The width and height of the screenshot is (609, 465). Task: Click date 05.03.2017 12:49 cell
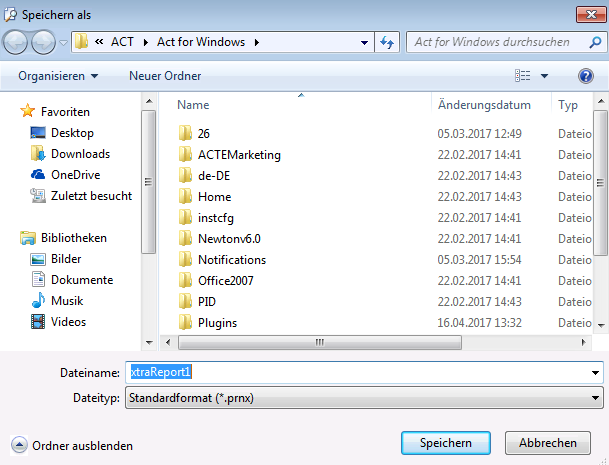pos(479,134)
